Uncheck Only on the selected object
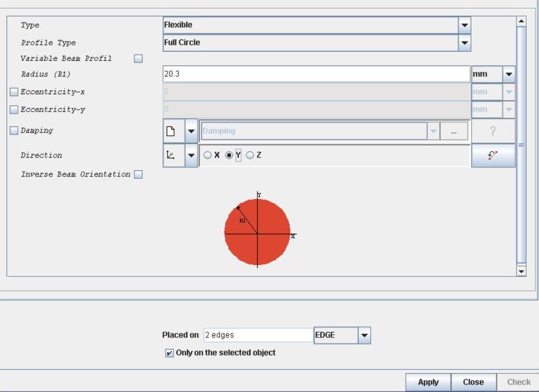This screenshot has width=539, height=392. click(x=168, y=353)
